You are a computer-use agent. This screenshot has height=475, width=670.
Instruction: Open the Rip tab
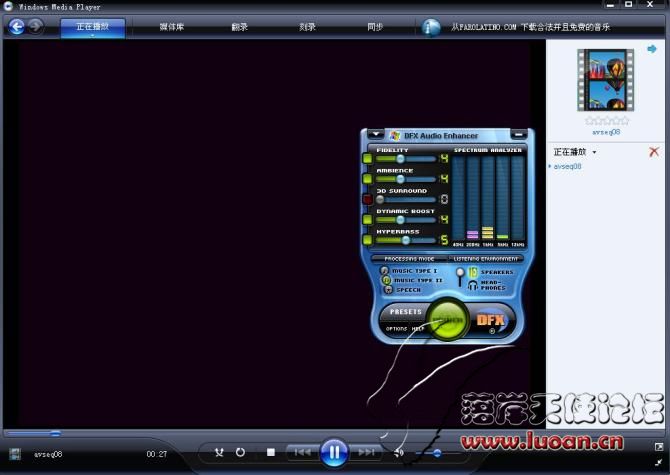pos(240,27)
